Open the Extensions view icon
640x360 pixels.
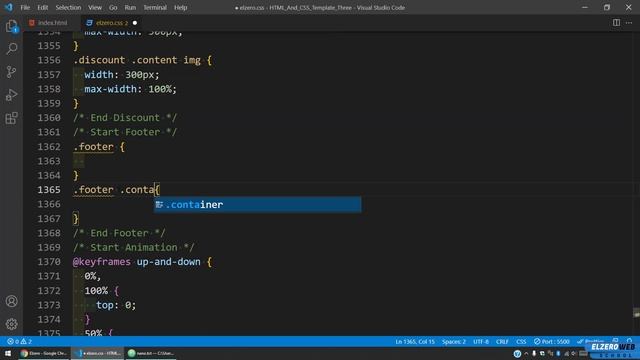[x=11, y=118]
